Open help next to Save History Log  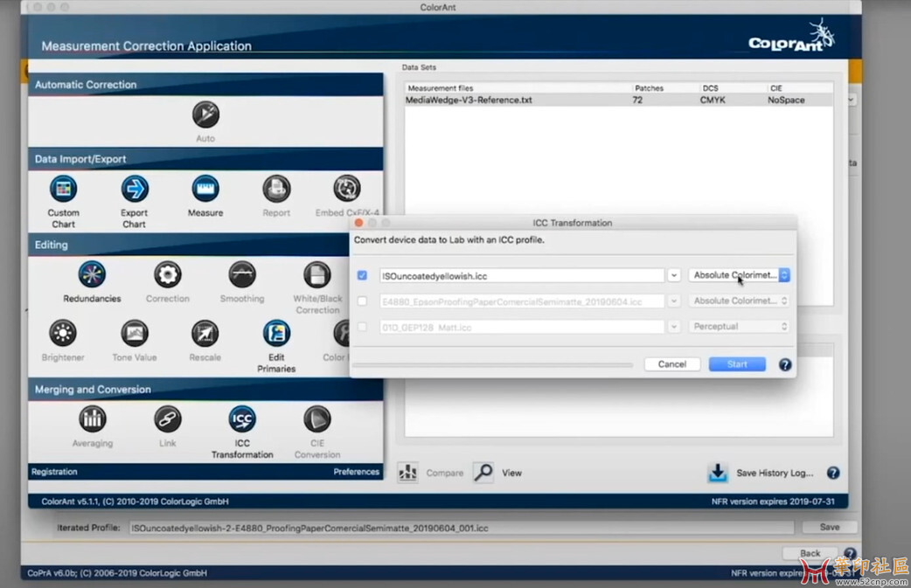tap(833, 473)
